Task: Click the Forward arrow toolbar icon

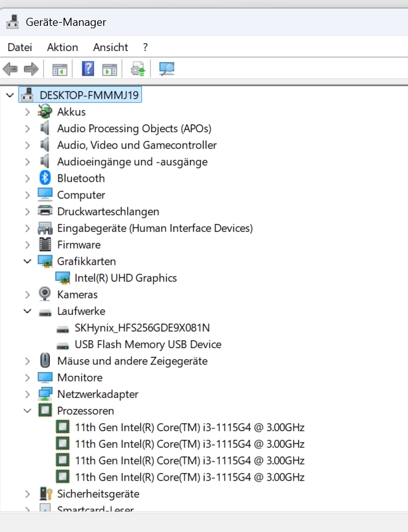Action: click(31, 69)
